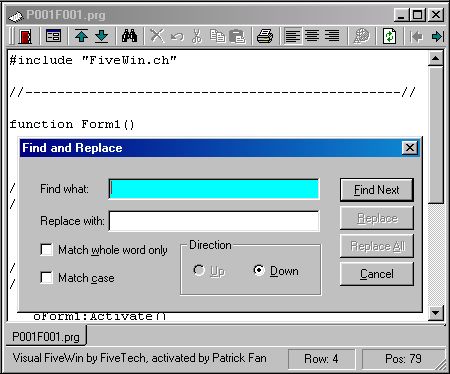Viewport: 450px width, 374px height.
Task: Click the vertical scrollbar thumb
Action: [x=436, y=135]
